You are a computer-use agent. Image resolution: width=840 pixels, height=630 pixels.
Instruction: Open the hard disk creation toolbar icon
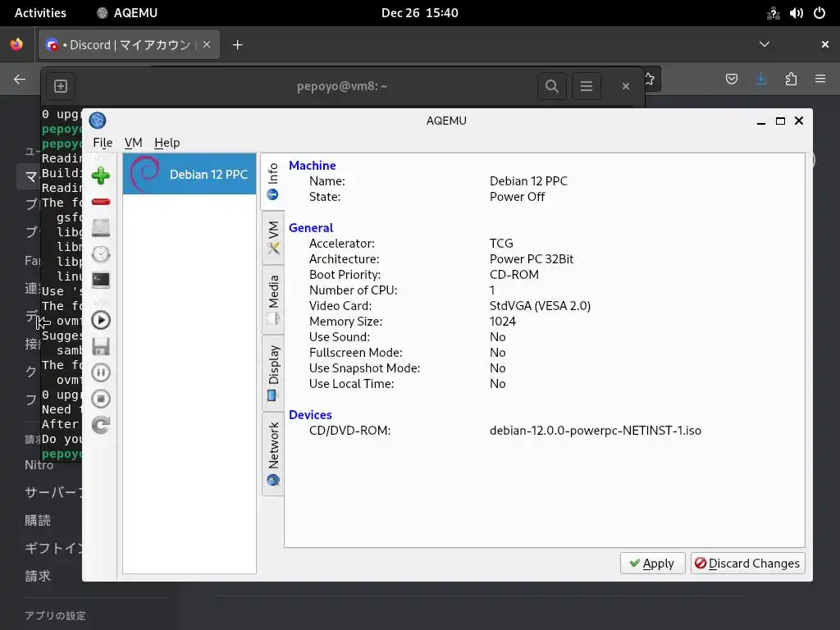point(101,228)
